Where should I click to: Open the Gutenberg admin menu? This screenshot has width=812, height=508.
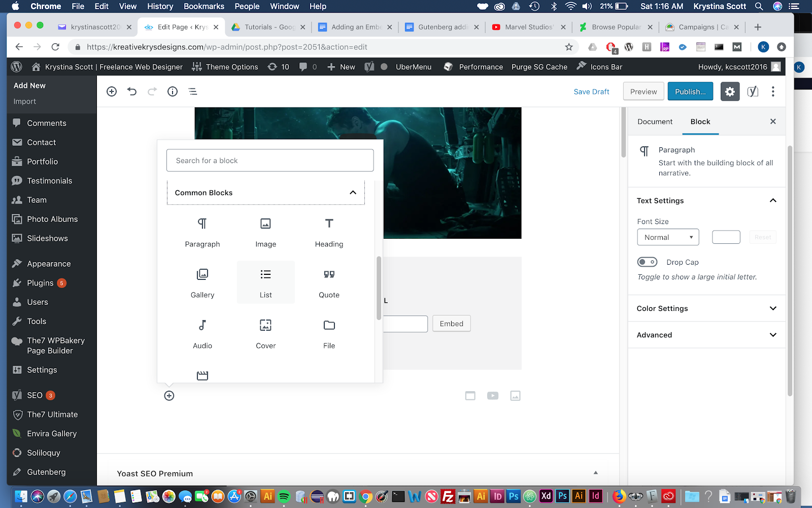[x=46, y=472]
